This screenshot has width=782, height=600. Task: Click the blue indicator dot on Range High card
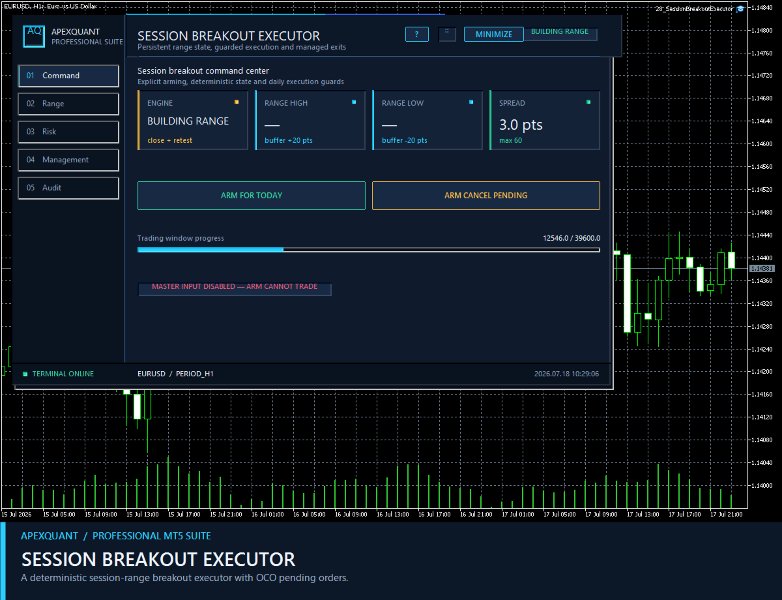coord(354,102)
